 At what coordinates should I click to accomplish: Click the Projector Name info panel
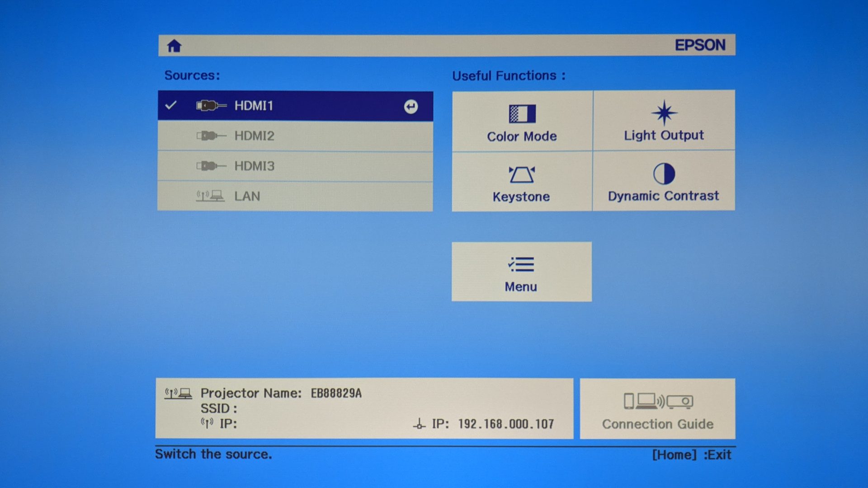tap(363, 408)
